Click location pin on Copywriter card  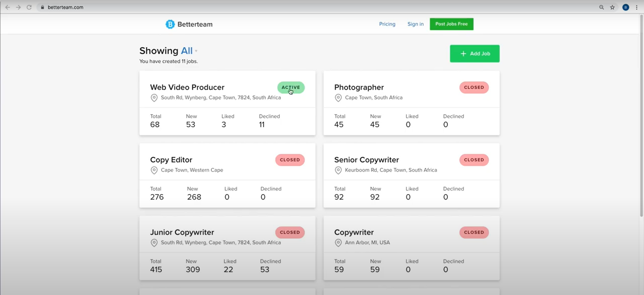tap(338, 243)
